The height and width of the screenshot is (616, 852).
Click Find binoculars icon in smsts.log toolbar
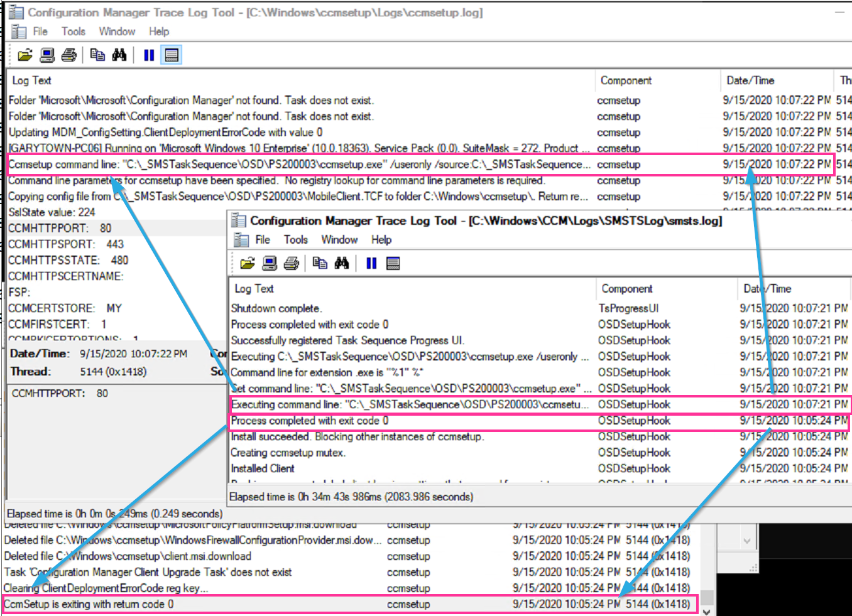point(342,263)
